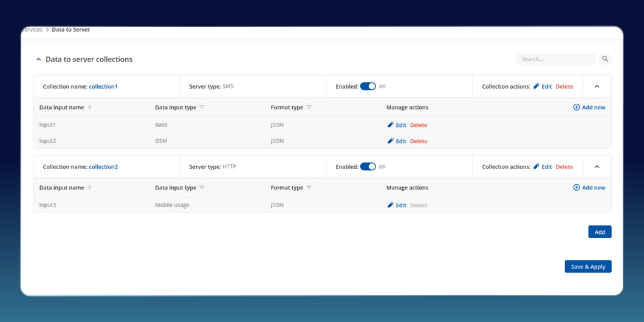
Task: Filter collection2 by Format type
Action: coord(309,188)
